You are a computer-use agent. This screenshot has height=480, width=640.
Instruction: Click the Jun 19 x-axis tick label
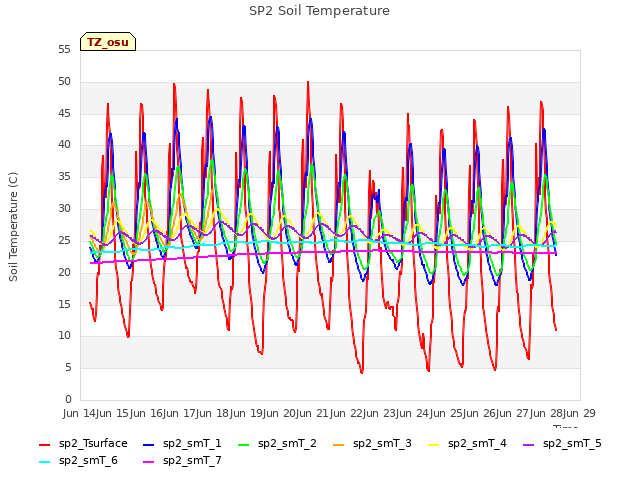pyautogui.click(x=248, y=413)
